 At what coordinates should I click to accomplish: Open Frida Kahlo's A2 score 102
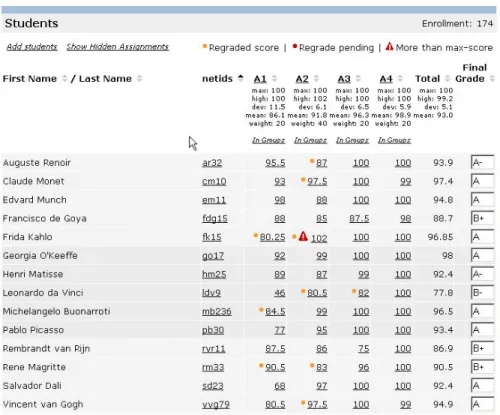point(319,238)
